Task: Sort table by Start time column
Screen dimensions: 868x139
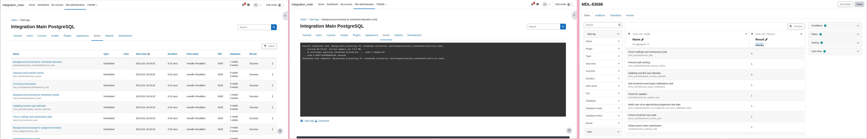Action: pyautogui.click(x=141, y=54)
